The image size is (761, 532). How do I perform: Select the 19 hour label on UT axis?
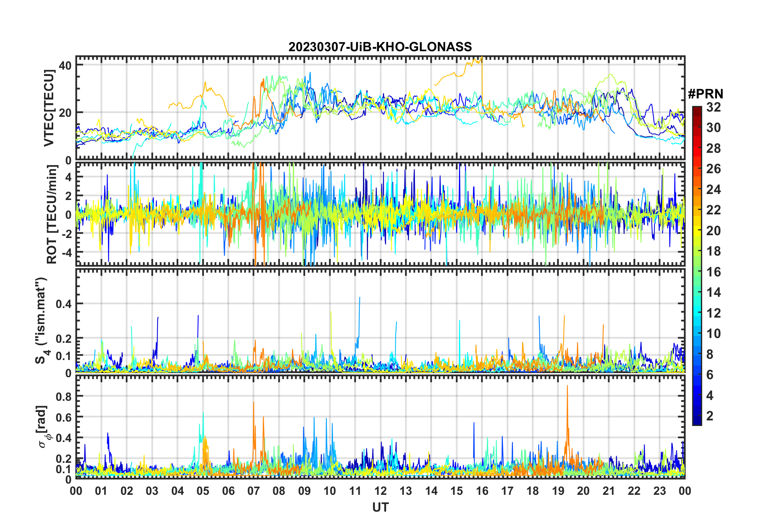pyautogui.click(x=558, y=491)
